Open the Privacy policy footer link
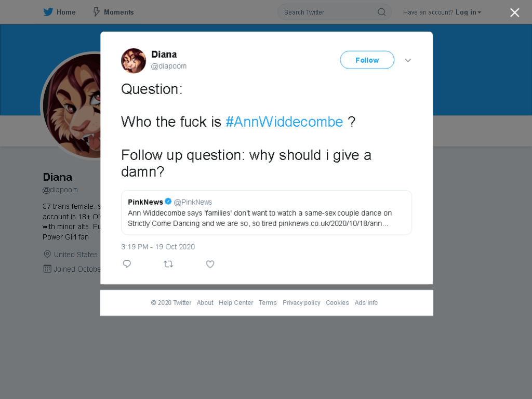This screenshot has height=399, width=532. pyautogui.click(x=301, y=303)
